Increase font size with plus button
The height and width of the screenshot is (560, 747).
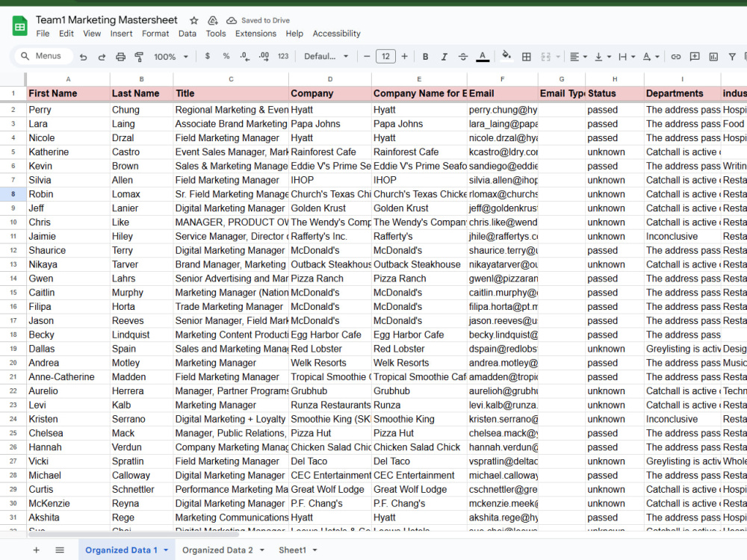pos(404,57)
